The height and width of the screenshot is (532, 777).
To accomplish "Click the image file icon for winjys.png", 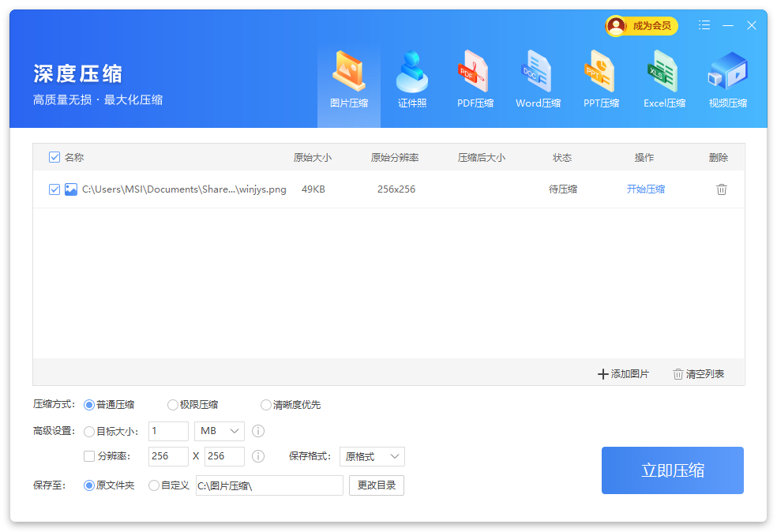I will (x=71, y=189).
